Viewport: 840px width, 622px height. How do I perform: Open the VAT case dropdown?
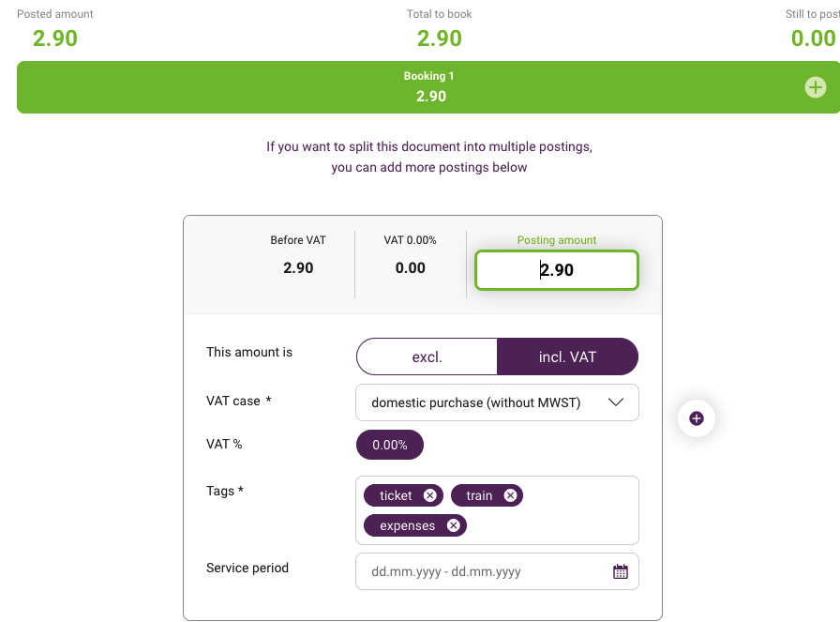(x=497, y=402)
